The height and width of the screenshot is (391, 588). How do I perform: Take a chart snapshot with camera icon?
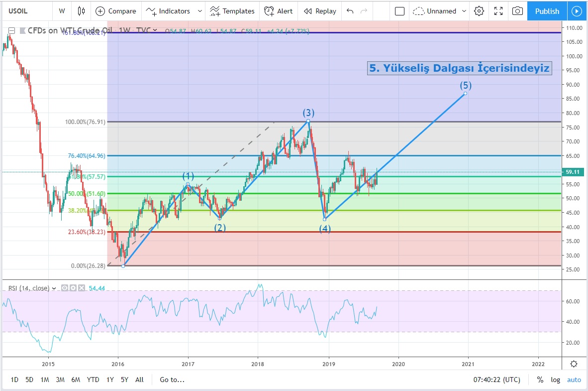(517, 11)
